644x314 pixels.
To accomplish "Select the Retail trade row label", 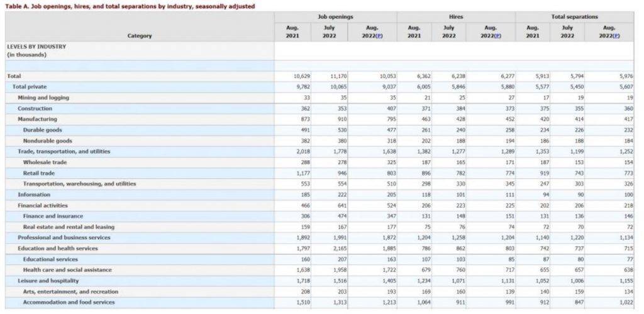I will 40,173.
